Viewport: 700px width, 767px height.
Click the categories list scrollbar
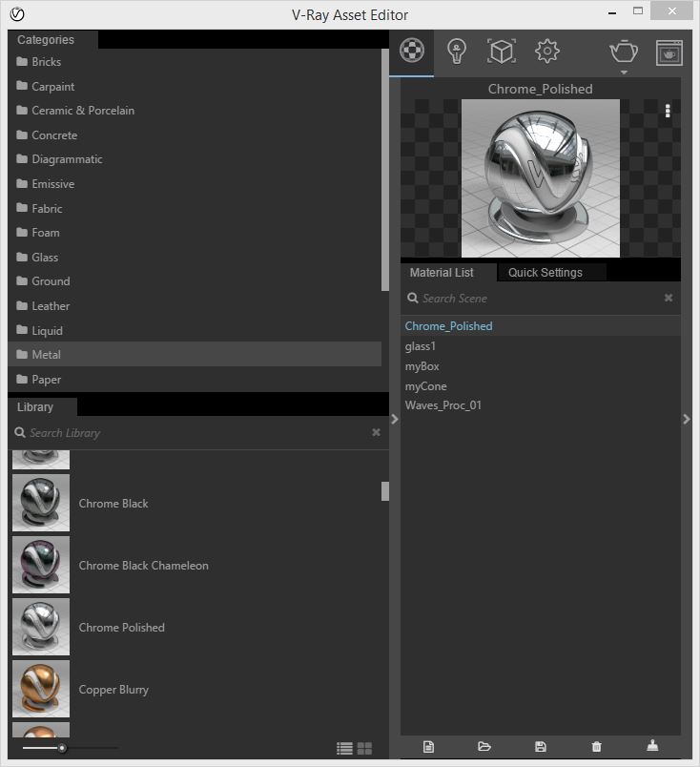tap(385, 170)
